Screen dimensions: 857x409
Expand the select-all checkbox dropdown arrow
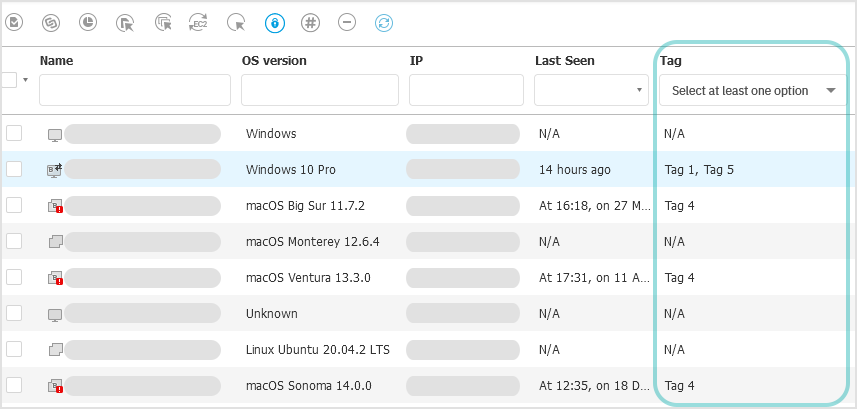(25, 79)
